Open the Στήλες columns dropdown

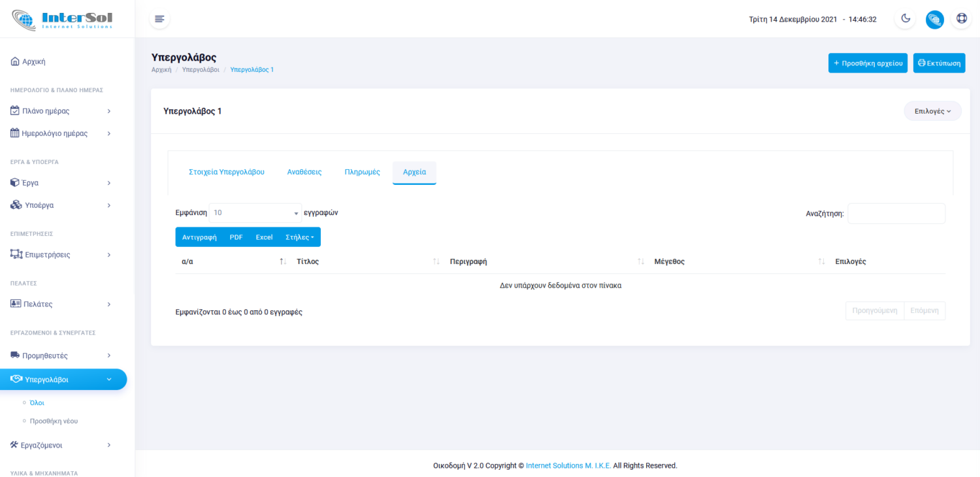299,237
